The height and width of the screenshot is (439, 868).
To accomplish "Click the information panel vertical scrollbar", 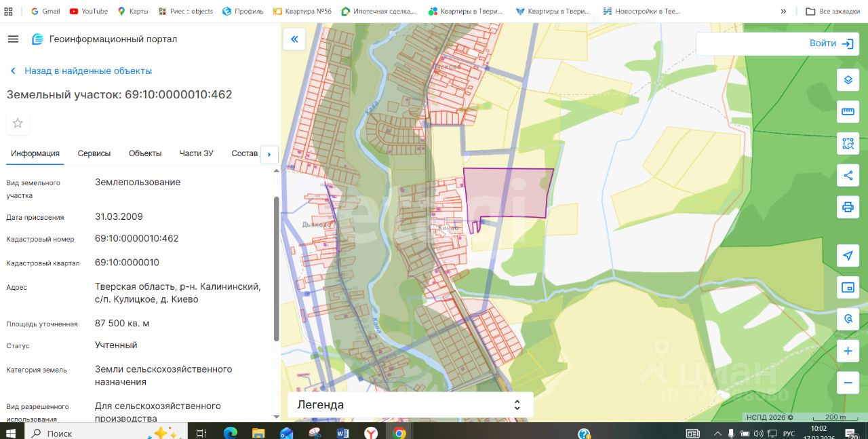I will click(276, 269).
